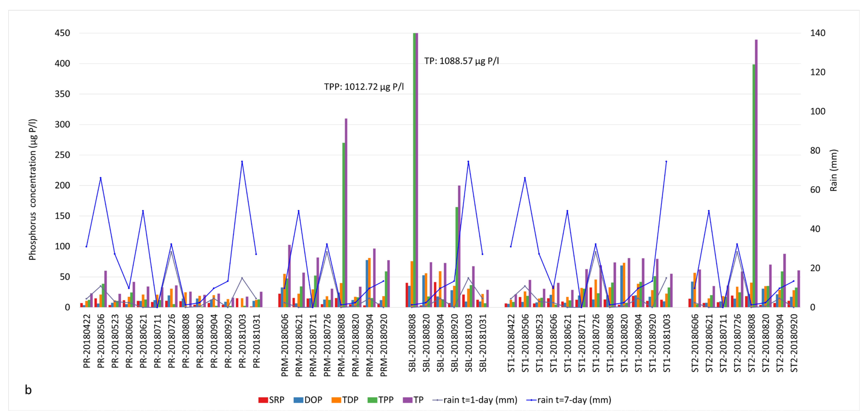This screenshot has width=868, height=418.
Task: Click the panel letter b label
Action: tap(28, 390)
